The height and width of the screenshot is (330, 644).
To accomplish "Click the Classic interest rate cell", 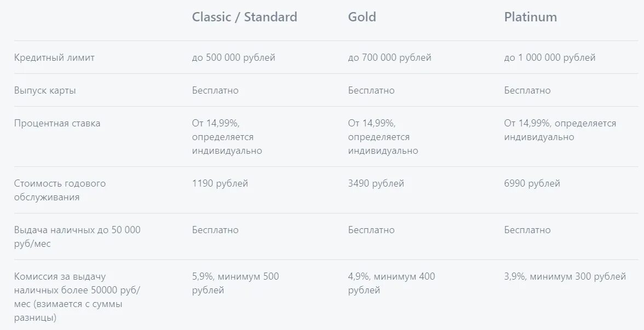I will click(x=227, y=137).
